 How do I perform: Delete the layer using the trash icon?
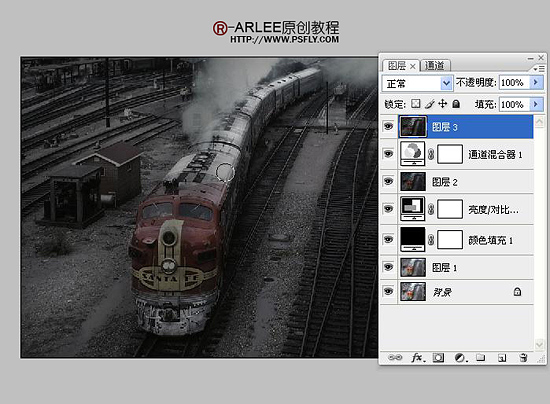[x=523, y=358]
